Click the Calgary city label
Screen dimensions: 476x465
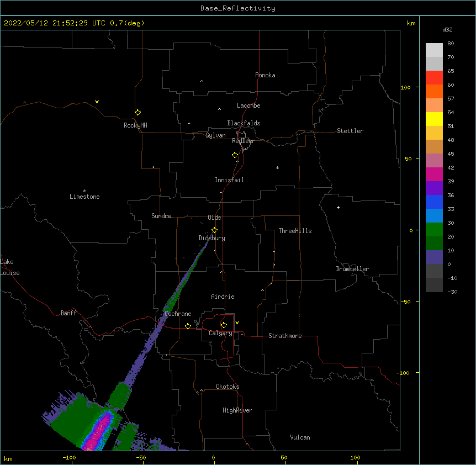[220, 333]
